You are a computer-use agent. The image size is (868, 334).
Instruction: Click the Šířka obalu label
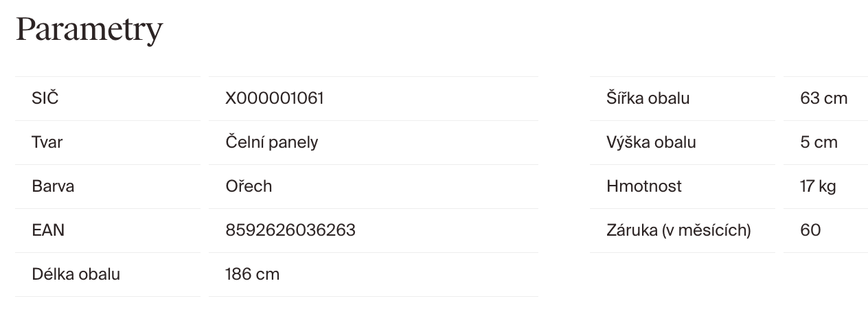648,98
